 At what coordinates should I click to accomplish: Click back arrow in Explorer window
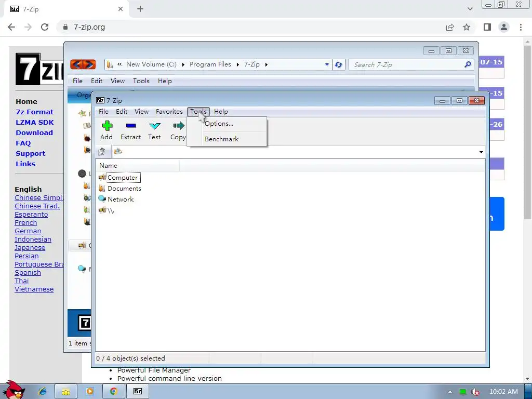coord(77,64)
